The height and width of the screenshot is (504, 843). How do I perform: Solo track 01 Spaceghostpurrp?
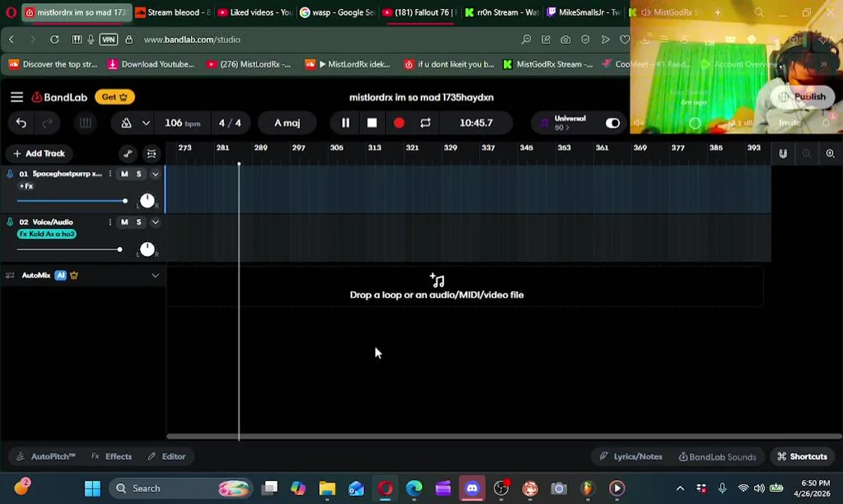139,174
